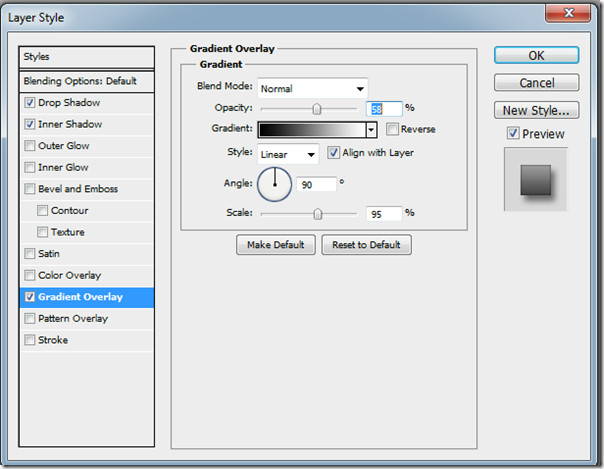Check the Reverse gradient checkbox
The height and width of the screenshot is (469, 604).
point(392,129)
